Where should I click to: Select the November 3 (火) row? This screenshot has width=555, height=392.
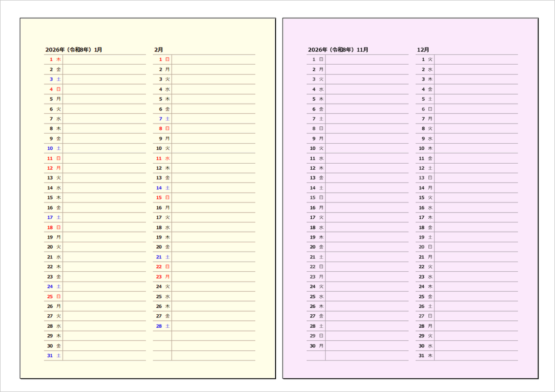pos(357,80)
